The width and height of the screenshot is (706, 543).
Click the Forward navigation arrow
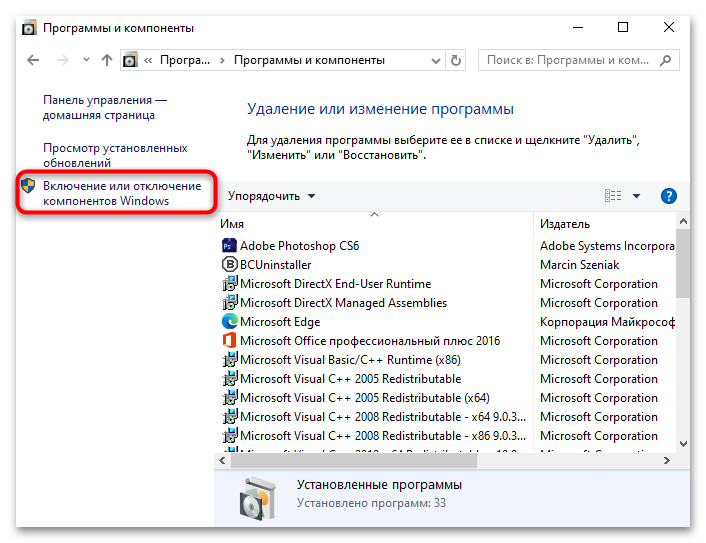[x=63, y=60]
